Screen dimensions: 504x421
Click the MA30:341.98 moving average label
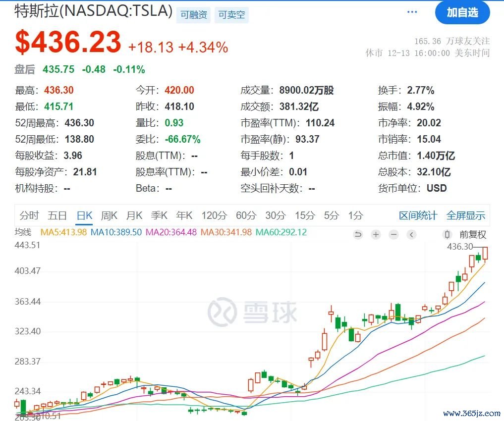[x=226, y=232]
